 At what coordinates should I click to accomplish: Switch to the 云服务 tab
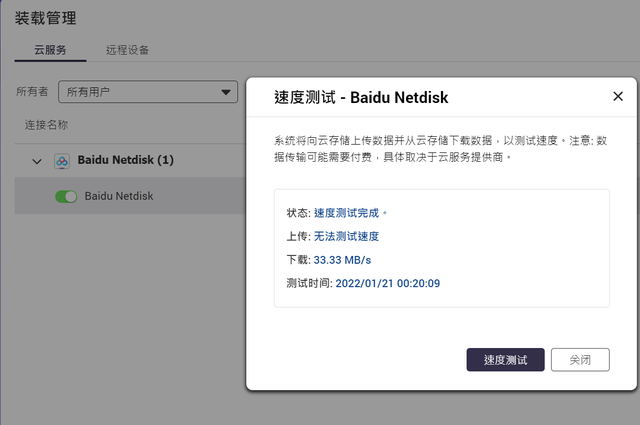pos(50,50)
